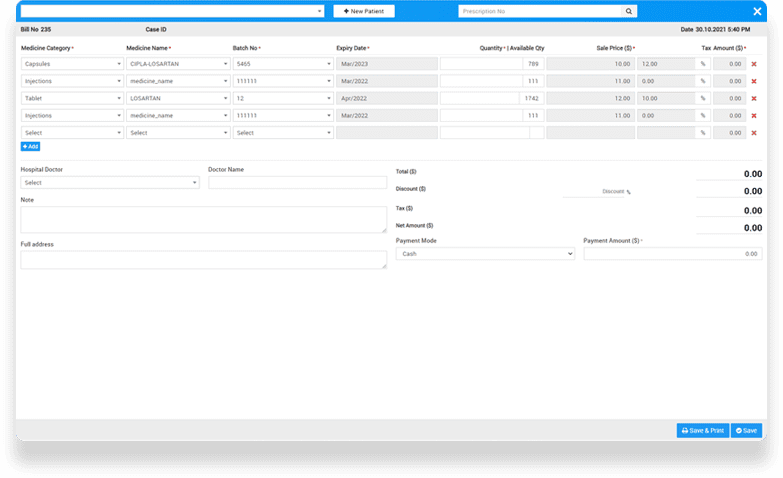The width and height of the screenshot is (783, 478).
Task: Click the prescription search magnifier icon
Action: tap(628, 11)
